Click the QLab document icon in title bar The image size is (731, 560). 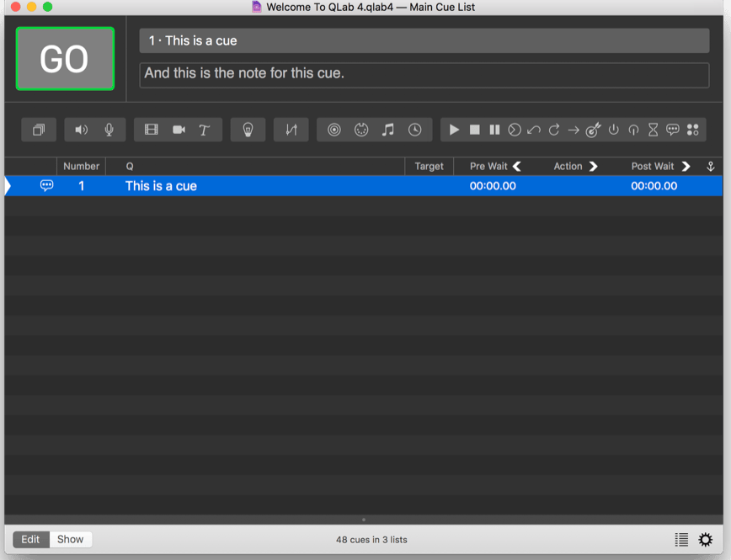[256, 7]
